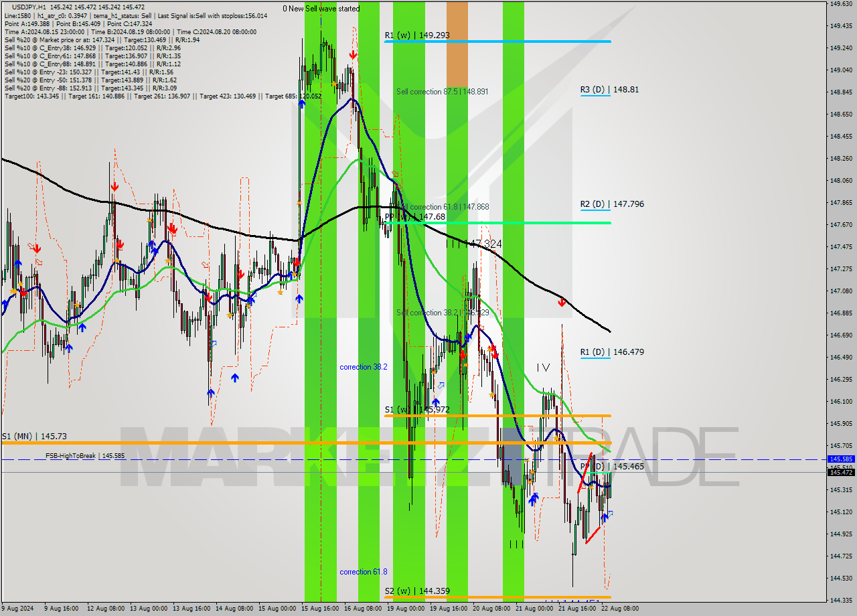Click red sell arrow on black average near R1 (D)
857x616 pixels.
[562, 303]
